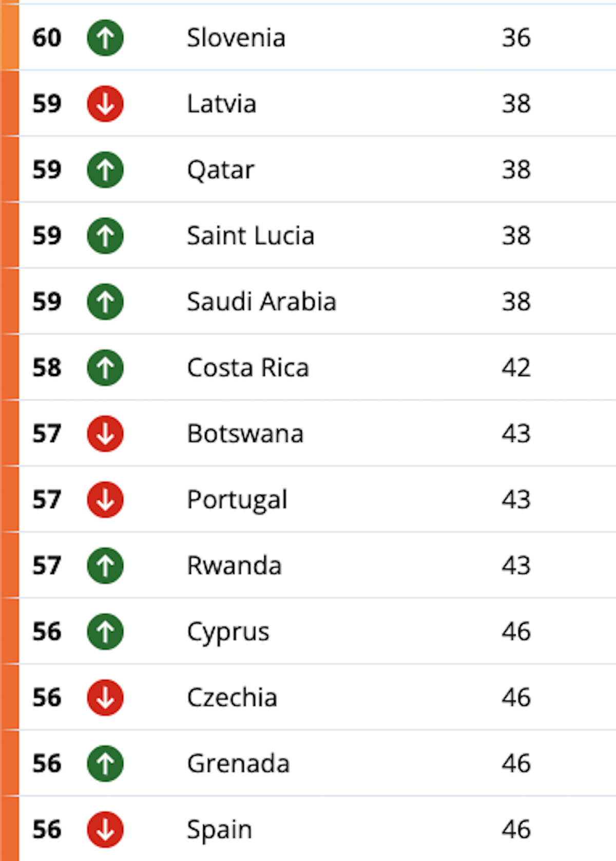This screenshot has width=616, height=861.
Task: Click the red down arrow for Botswana
Action: pyautogui.click(x=105, y=434)
